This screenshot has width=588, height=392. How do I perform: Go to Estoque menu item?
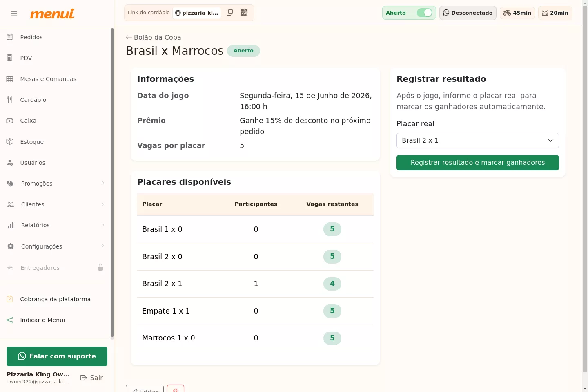(32, 142)
